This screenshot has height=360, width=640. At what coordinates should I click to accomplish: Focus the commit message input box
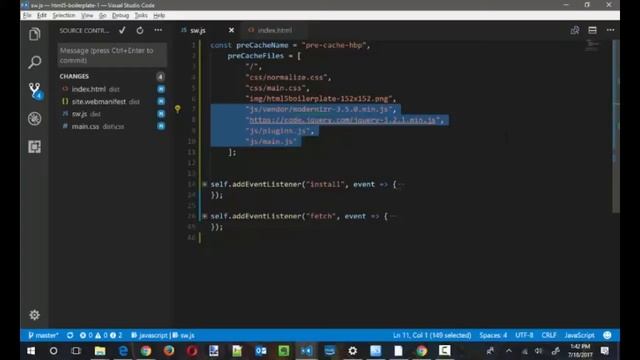click(112, 55)
